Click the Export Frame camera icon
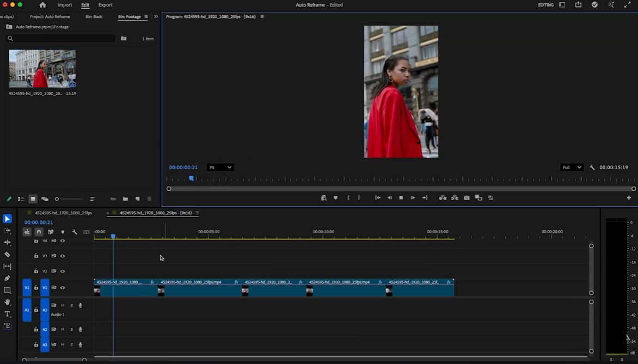 pyautogui.click(x=467, y=198)
